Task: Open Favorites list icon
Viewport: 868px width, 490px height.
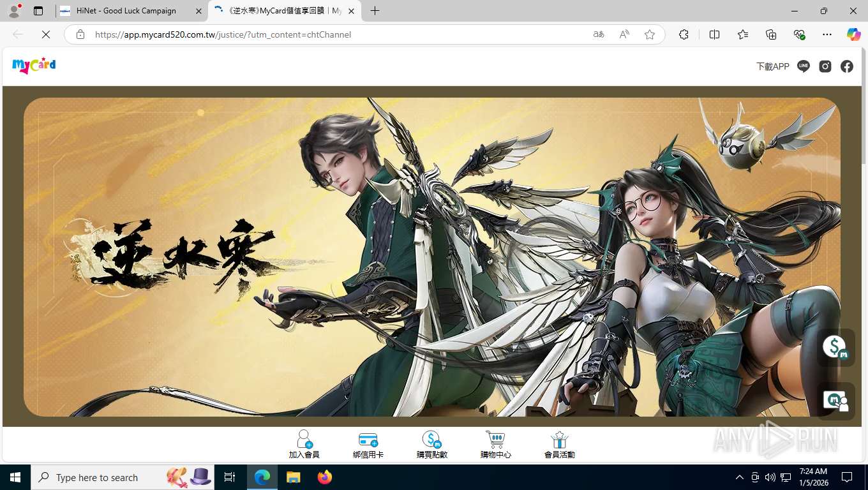Action: tap(743, 34)
